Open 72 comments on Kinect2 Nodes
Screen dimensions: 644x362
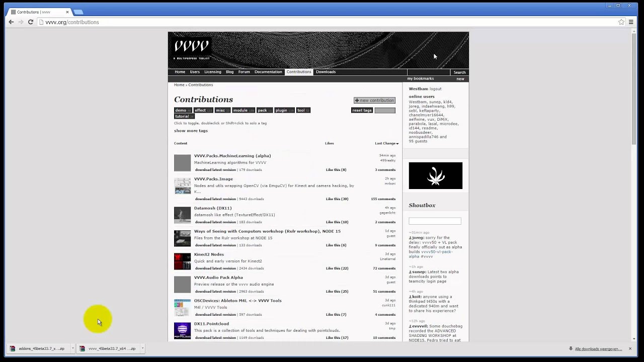coord(384,268)
